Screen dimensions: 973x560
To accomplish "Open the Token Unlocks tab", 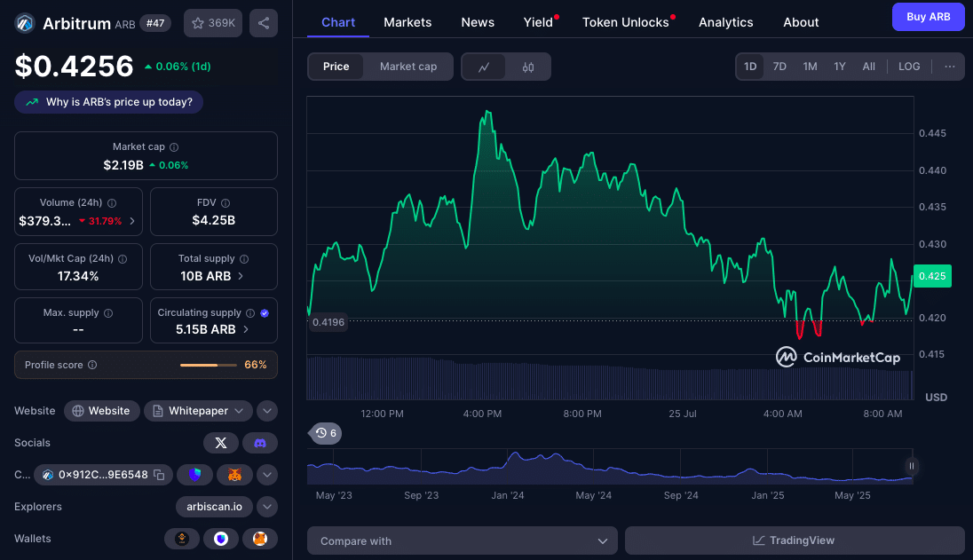I will coord(626,22).
